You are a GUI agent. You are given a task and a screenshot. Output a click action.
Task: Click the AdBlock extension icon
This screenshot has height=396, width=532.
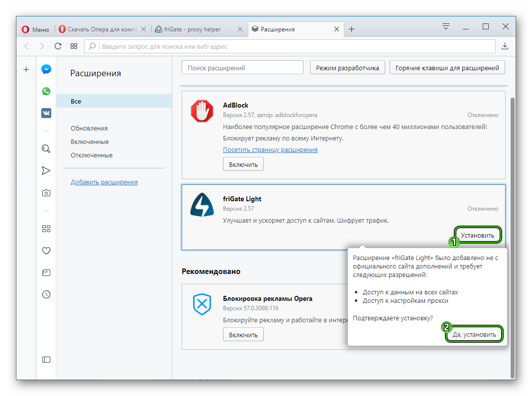[202, 111]
